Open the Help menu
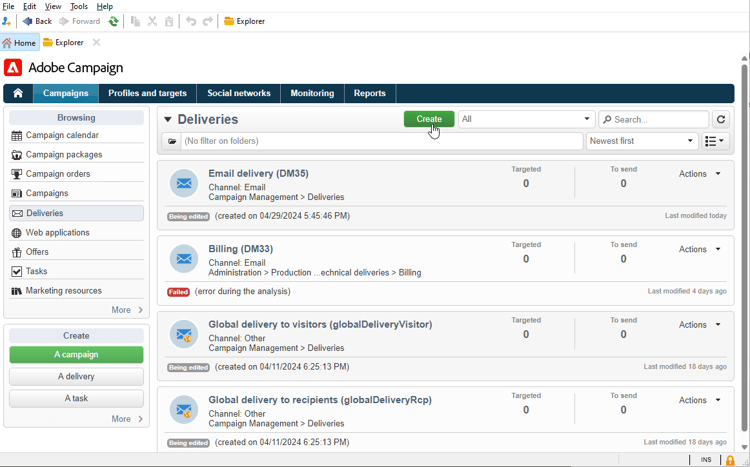750x467 pixels. [105, 6]
